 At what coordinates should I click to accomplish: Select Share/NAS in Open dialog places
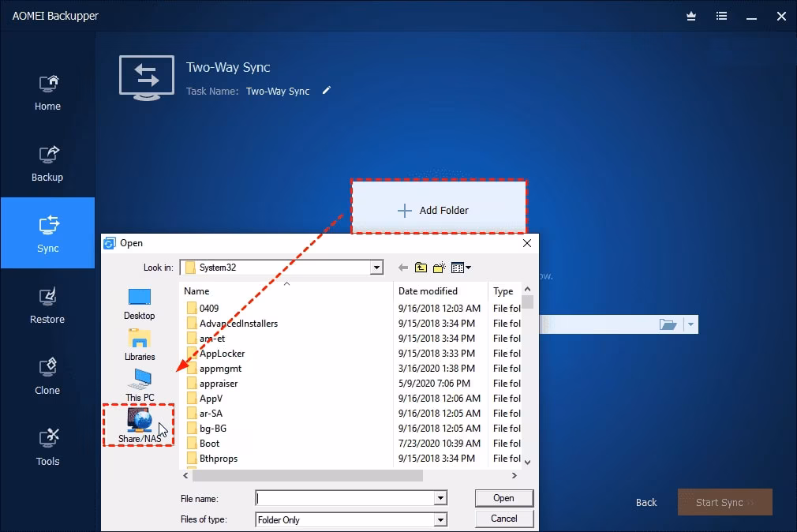click(x=139, y=425)
